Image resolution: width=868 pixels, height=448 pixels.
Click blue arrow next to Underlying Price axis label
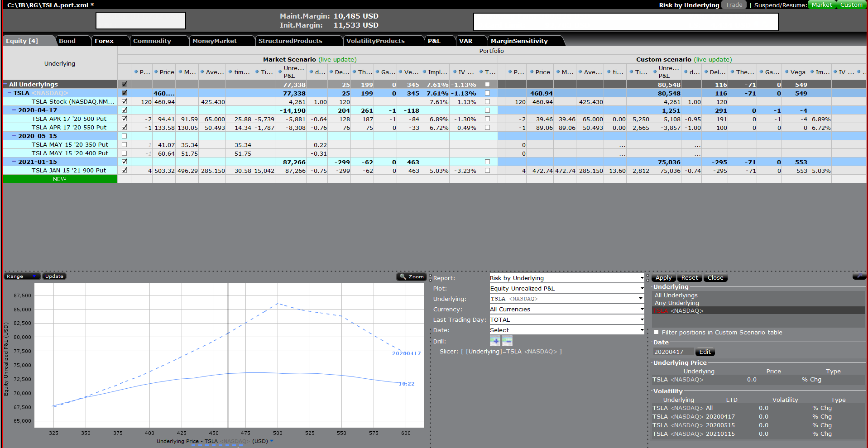click(272, 441)
